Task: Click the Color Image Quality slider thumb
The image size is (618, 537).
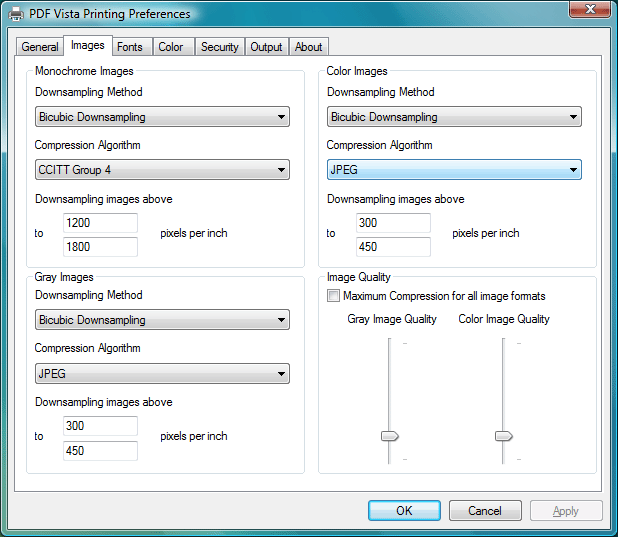Action: coord(504,436)
